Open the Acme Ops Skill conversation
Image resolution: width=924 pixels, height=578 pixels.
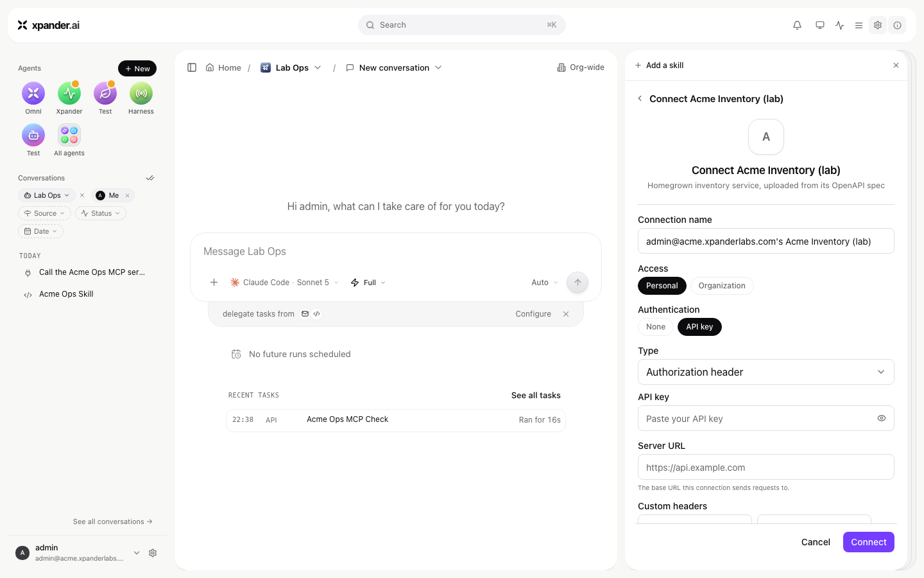tap(87, 294)
